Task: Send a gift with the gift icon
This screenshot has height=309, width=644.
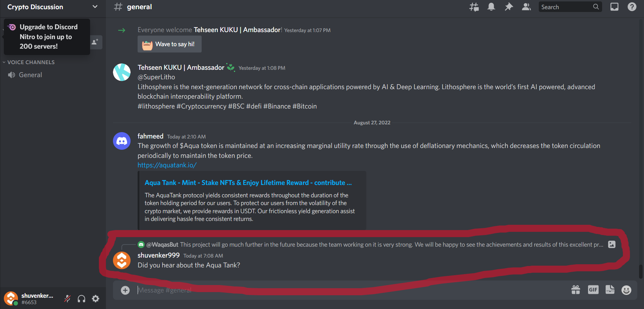Action: tap(576, 290)
